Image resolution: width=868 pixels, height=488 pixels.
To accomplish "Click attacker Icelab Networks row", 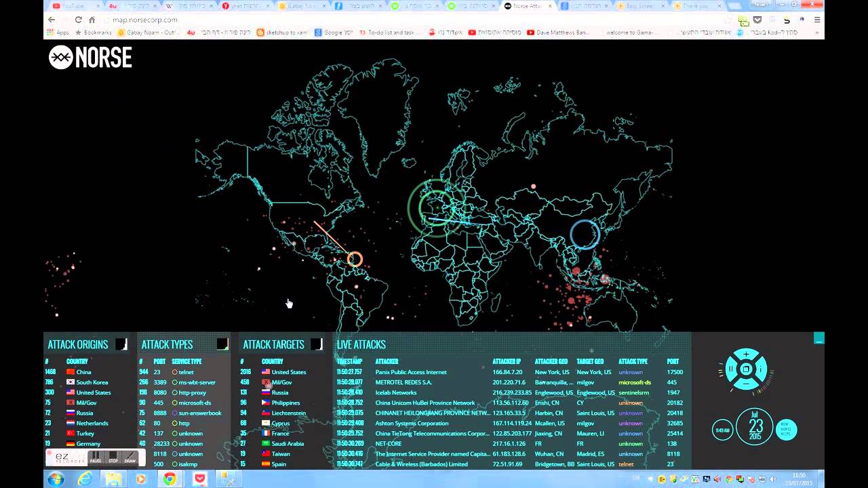I will pyautogui.click(x=513, y=392).
